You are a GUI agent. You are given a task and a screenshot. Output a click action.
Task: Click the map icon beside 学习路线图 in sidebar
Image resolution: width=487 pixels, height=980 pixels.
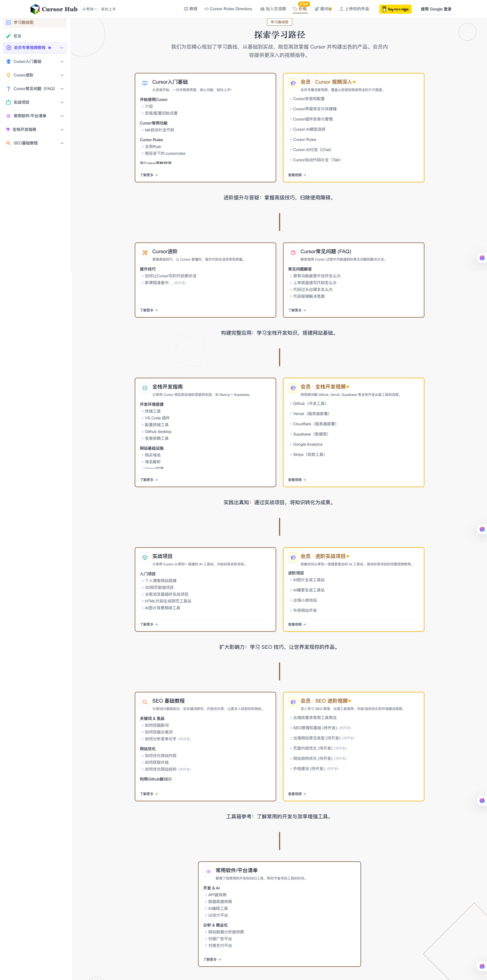pyautogui.click(x=8, y=22)
